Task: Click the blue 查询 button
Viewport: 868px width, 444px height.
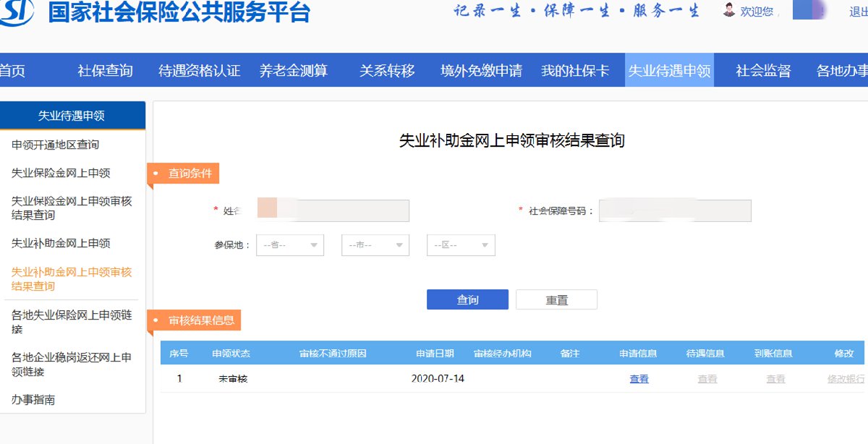Action: 467,299
